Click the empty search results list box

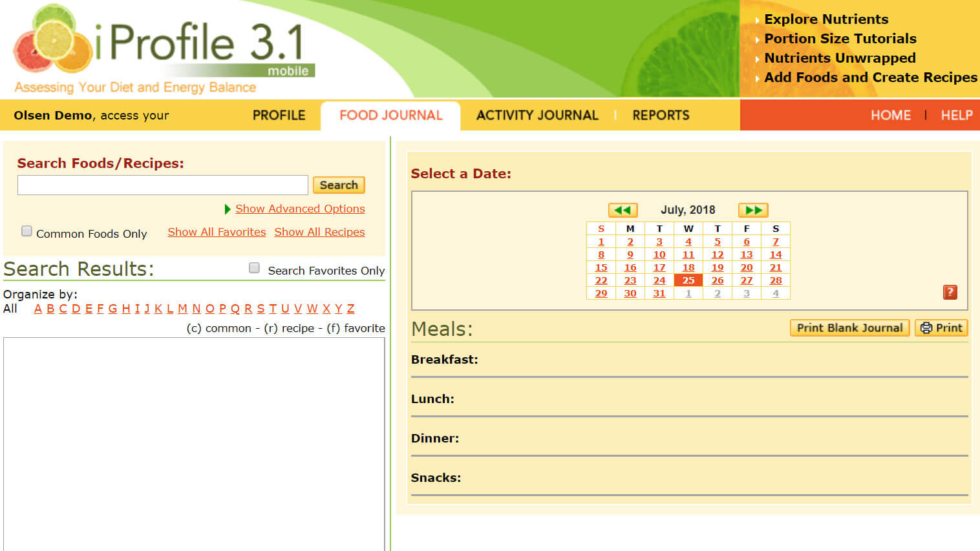194,444
